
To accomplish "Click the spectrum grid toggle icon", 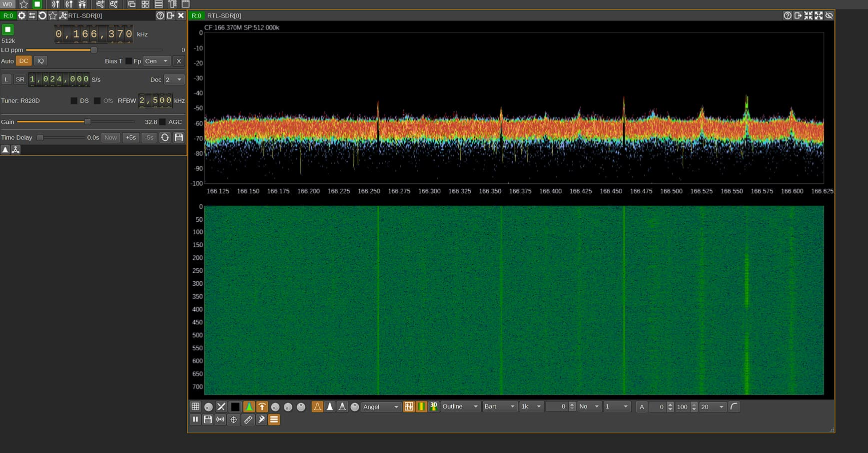I will 195,407.
